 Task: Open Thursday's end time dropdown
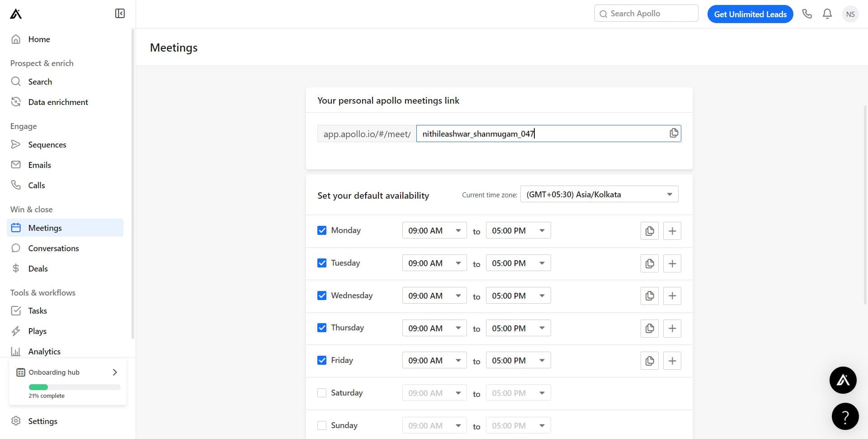[518, 328]
